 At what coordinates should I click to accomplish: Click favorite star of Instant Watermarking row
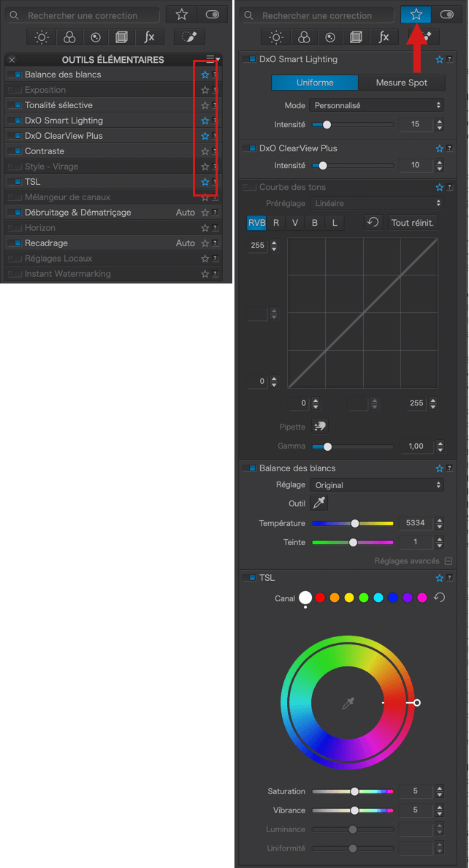(205, 274)
